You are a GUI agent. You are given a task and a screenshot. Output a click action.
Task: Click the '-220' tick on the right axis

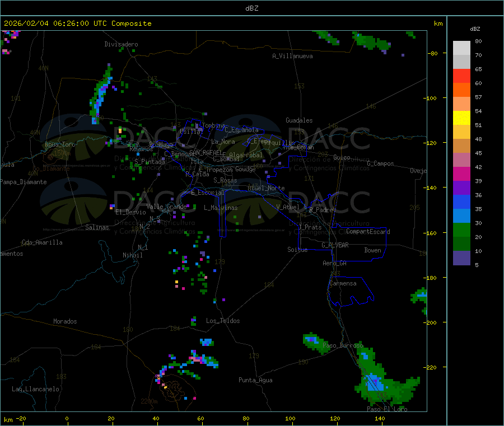(430, 368)
